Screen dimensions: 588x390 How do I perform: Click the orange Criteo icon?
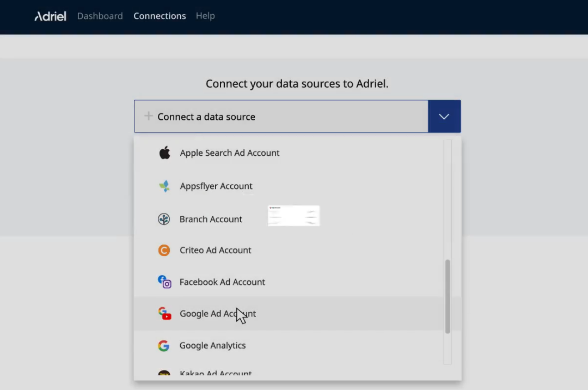(x=164, y=250)
